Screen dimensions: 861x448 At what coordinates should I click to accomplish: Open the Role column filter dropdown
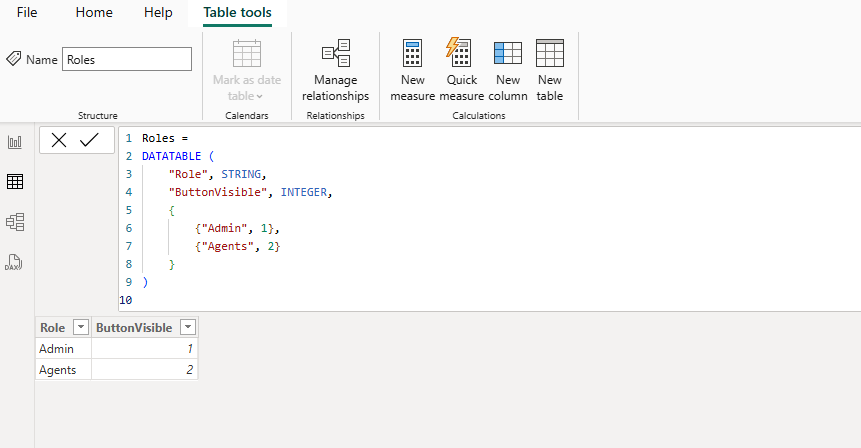[81, 328]
